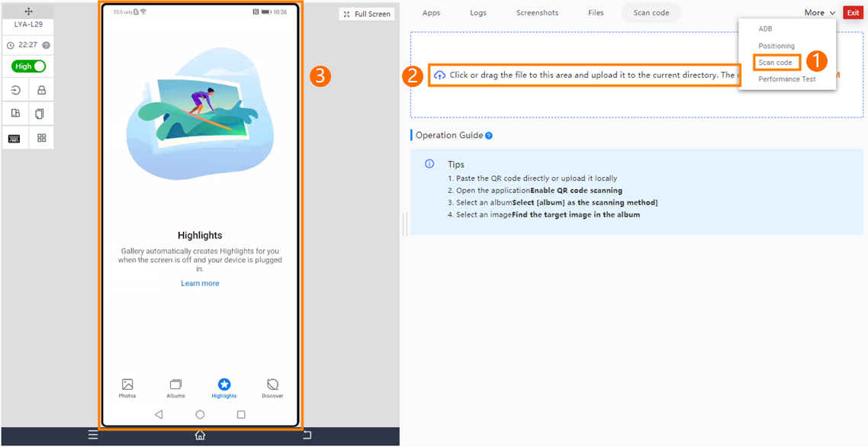This screenshot has width=868, height=447.
Task: Select the Scan code tab
Action: pyautogui.click(x=651, y=13)
